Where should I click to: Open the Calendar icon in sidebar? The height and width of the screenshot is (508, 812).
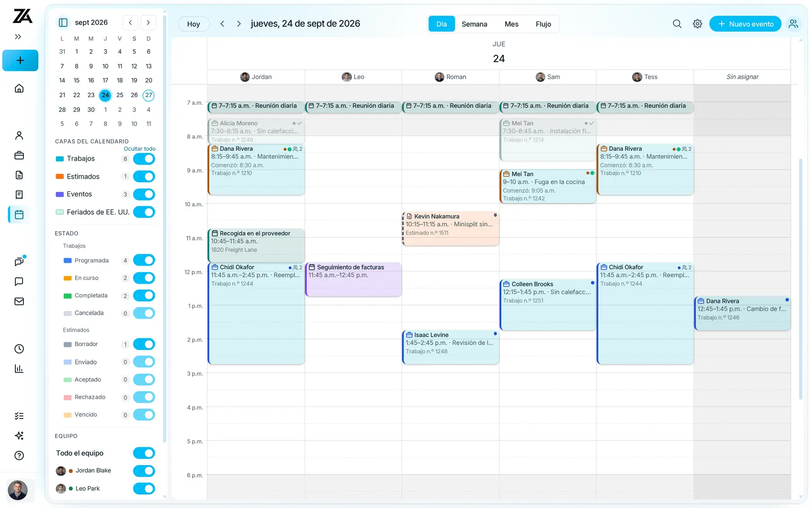[x=19, y=214]
